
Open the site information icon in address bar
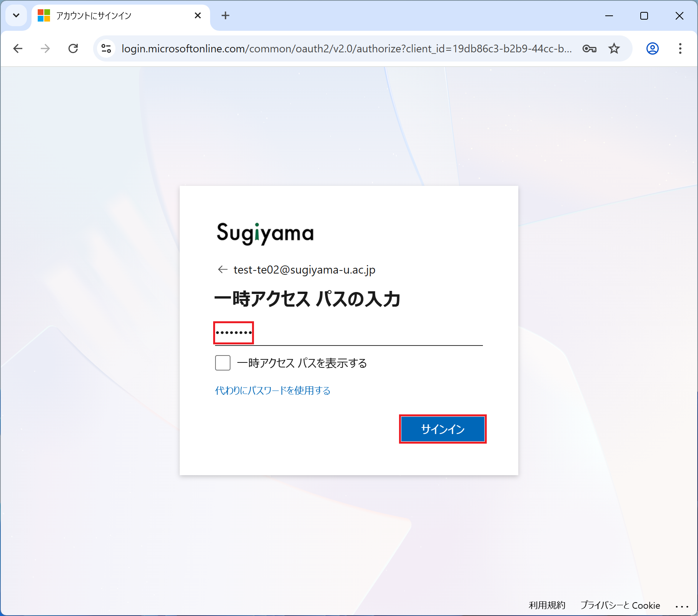106,48
